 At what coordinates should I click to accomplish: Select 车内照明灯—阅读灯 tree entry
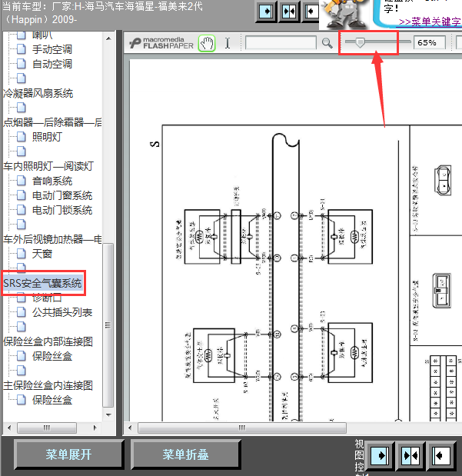tap(48, 166)
